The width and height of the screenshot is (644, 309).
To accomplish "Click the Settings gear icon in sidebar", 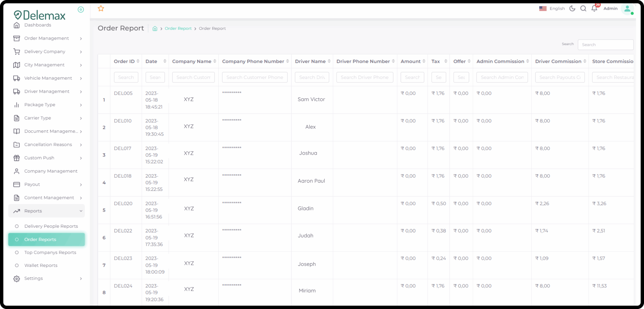I will (17, 279).
